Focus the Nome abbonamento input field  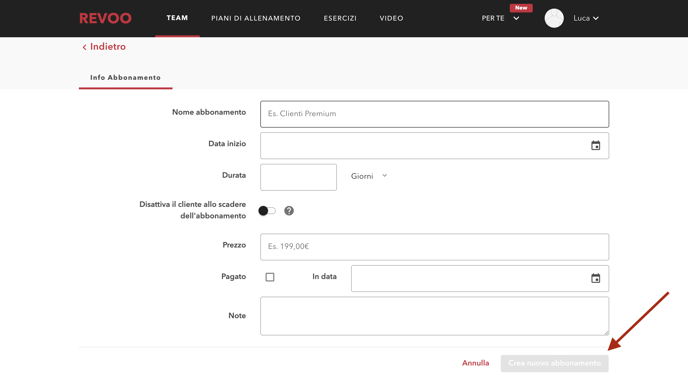point(434,114)
